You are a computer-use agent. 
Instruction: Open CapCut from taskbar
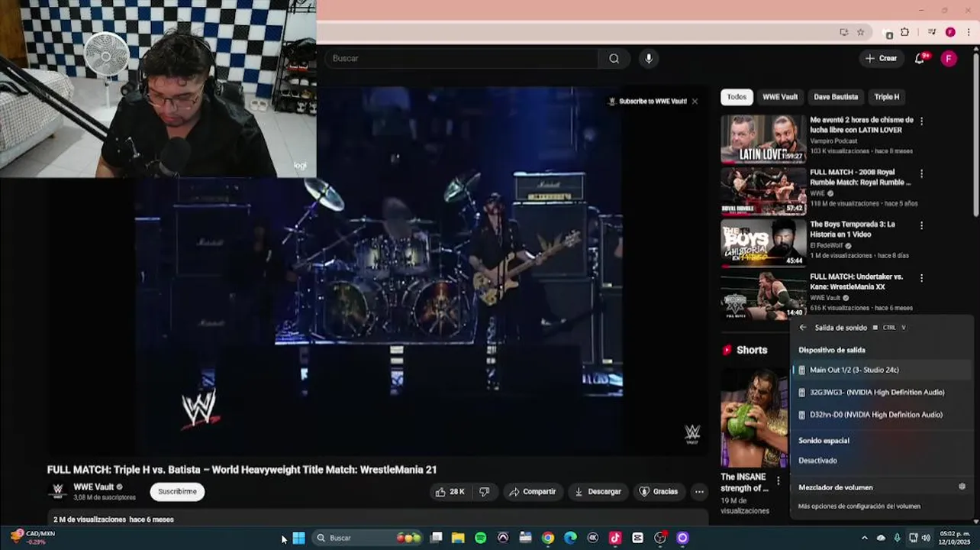[x=637, y=539]
